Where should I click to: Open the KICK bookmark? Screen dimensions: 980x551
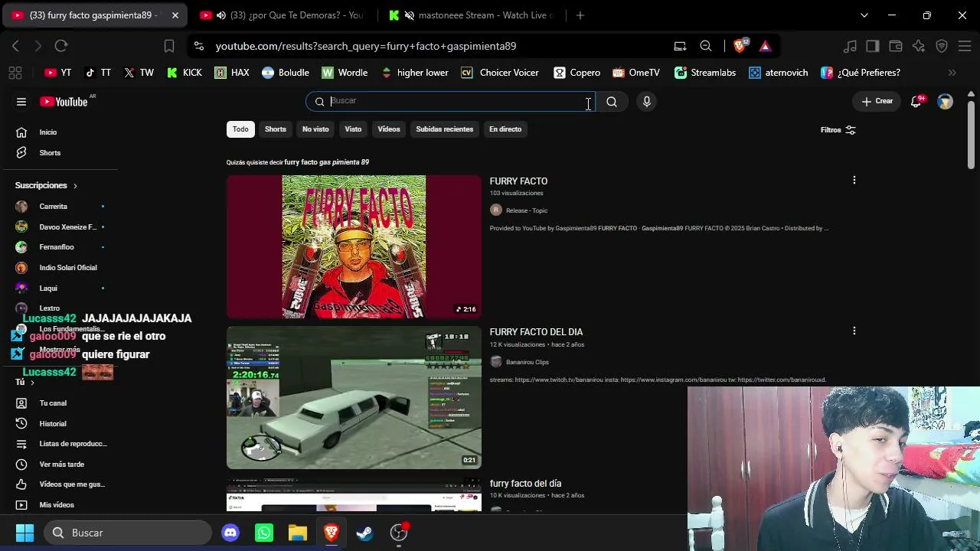point(184,73)
